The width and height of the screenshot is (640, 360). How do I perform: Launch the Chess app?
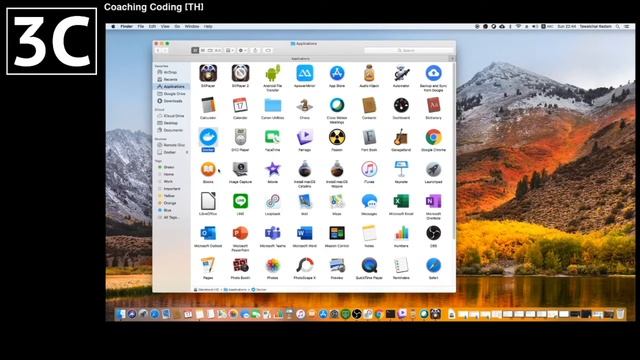(304, 105)
